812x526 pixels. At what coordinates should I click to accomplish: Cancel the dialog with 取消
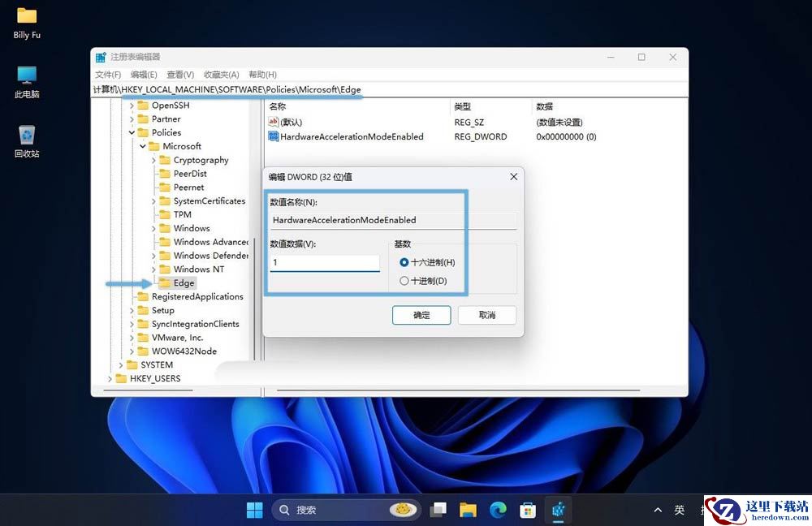tap(486, 315)
